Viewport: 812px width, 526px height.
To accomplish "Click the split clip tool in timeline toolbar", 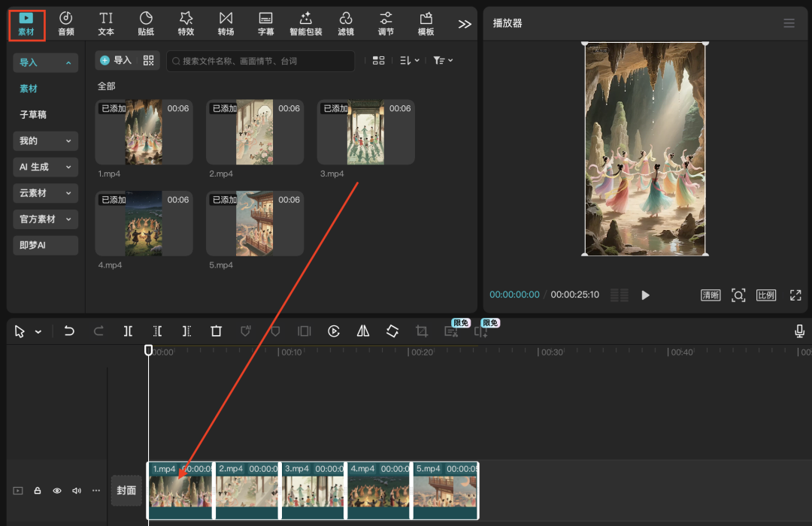I will click(x=128, y=331).
